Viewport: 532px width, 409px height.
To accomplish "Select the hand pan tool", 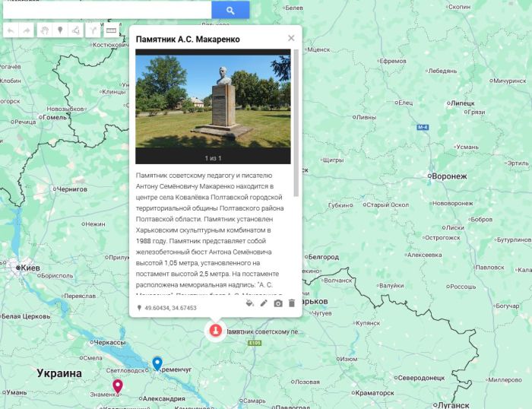I will point(44,30).
